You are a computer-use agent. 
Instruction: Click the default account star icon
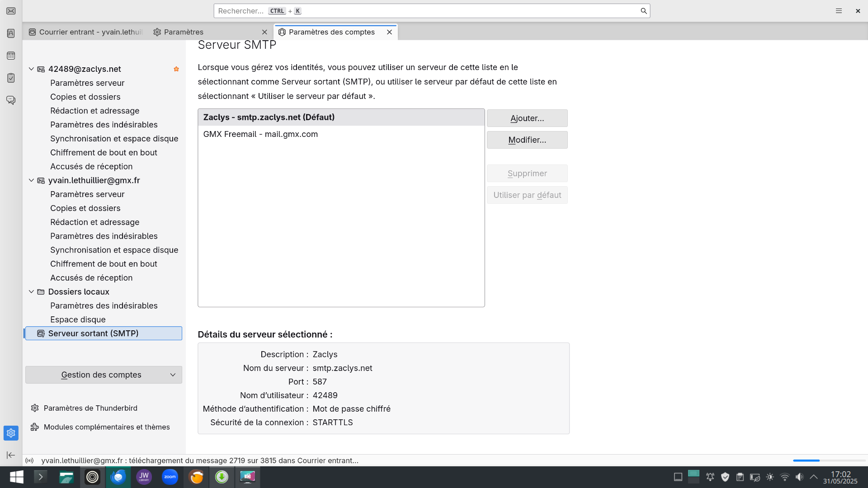coord(176,69)
